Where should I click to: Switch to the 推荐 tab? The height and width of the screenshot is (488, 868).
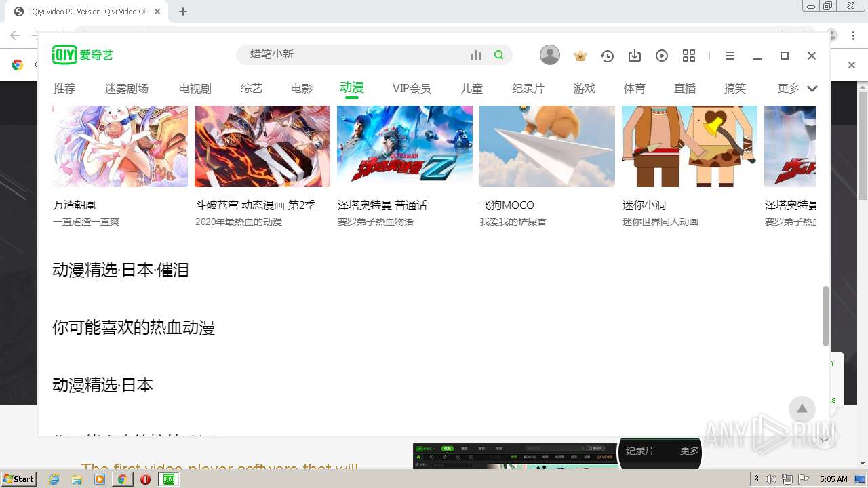click(x=64, y=88)
